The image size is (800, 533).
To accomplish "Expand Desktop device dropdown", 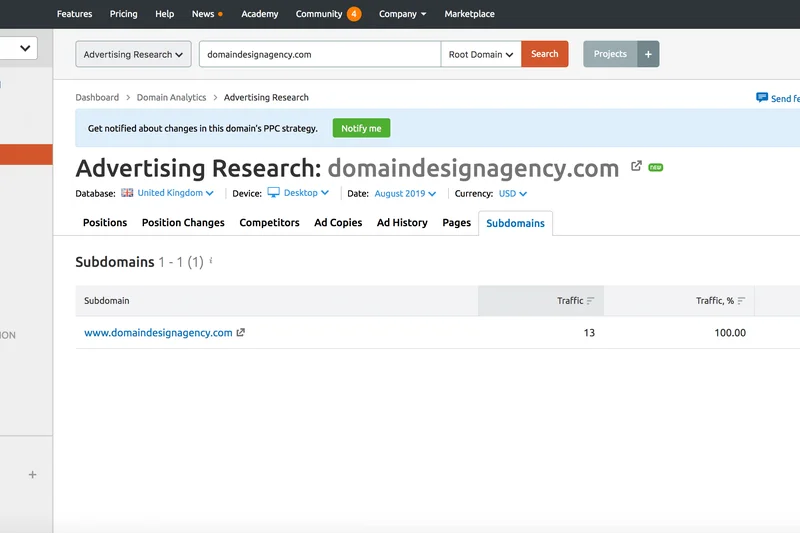I will 306,193.
